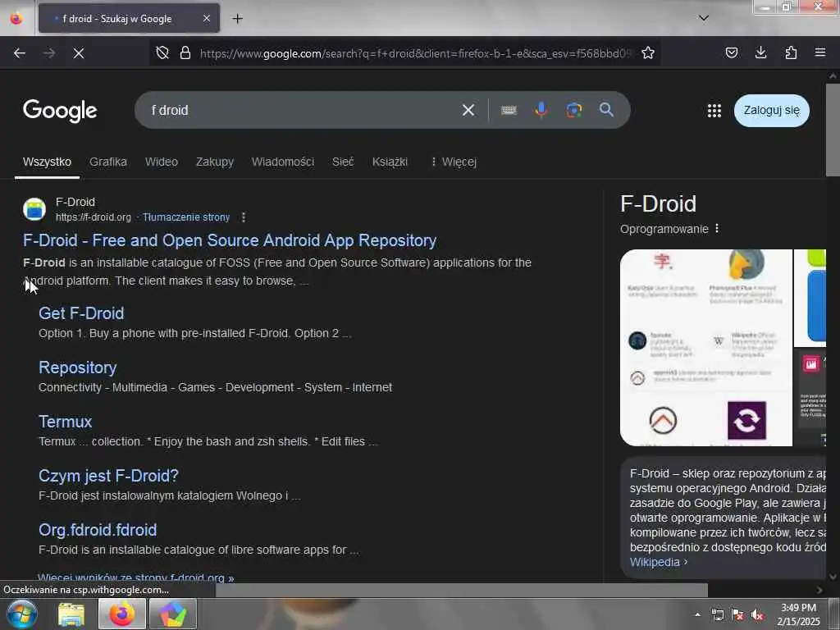The height and width of the screenshot is (630, 840).
Task: Open File Explorer from the taskbar
Action: (71, 614)
